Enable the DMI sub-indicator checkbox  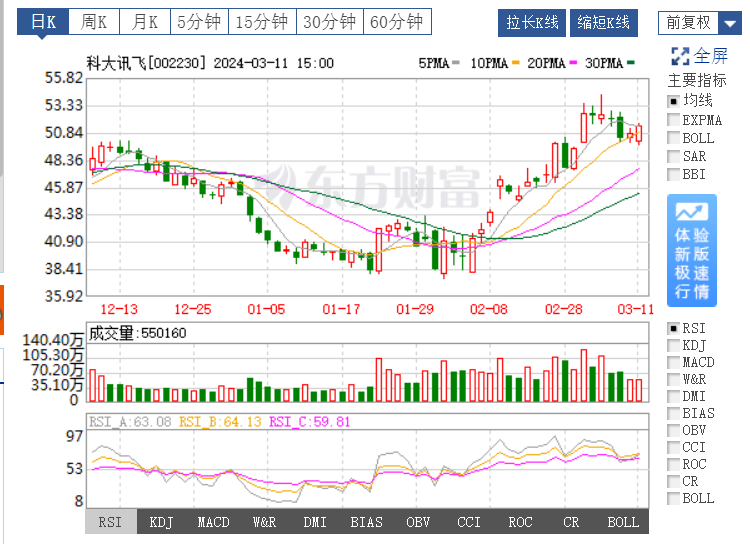pyautogui.click(x=673, y=396)
